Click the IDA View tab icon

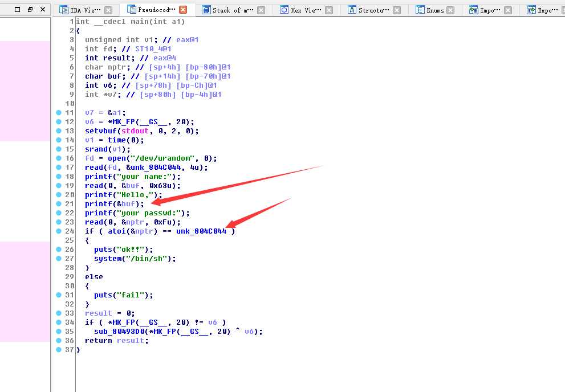[64, 10]
